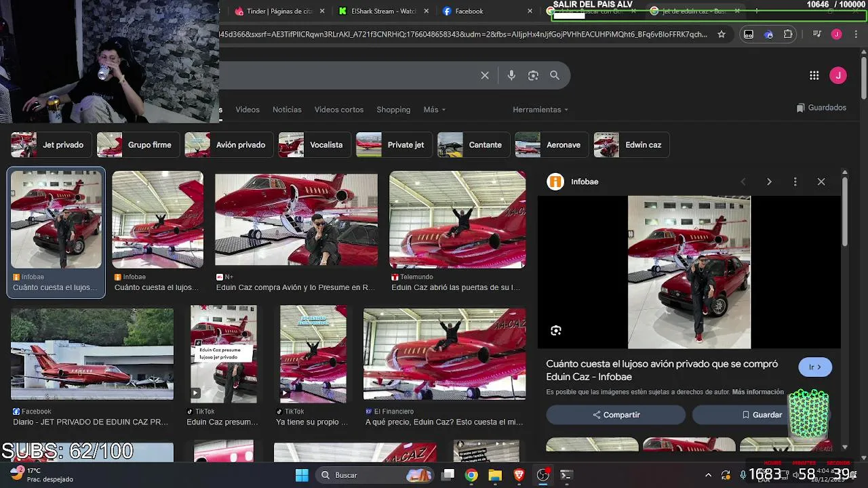Open the weather widget showing 17°C
This screenshot has width=868, height=488.
coord(42,474)
